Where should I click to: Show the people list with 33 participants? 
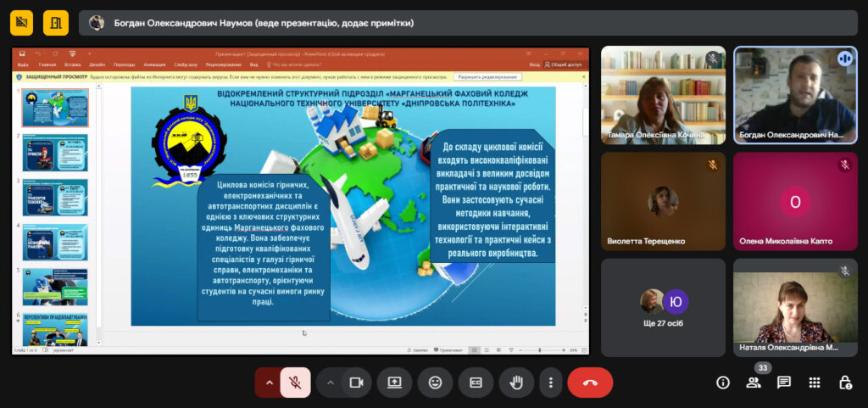click(754, 383)
